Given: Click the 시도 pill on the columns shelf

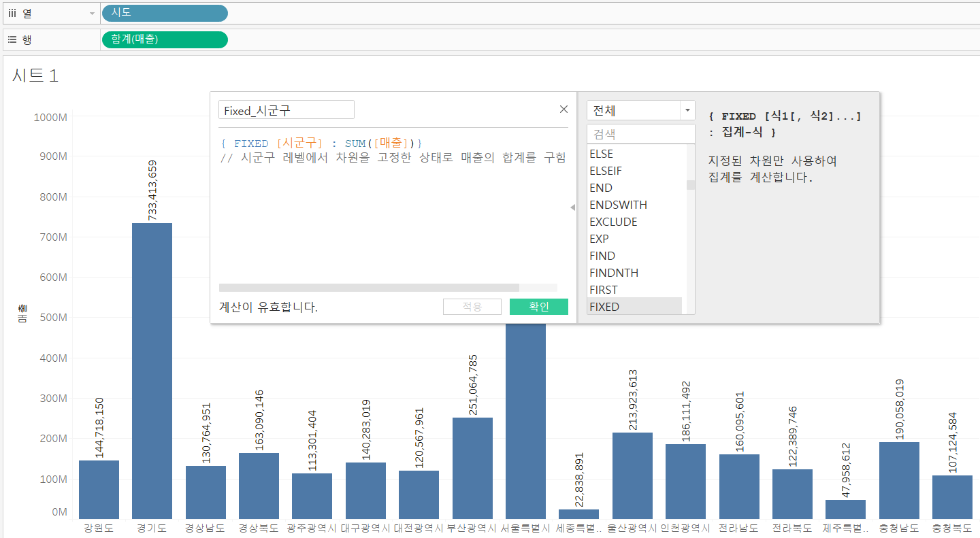Looking at the screenshot, I should [x=164, y=13].
